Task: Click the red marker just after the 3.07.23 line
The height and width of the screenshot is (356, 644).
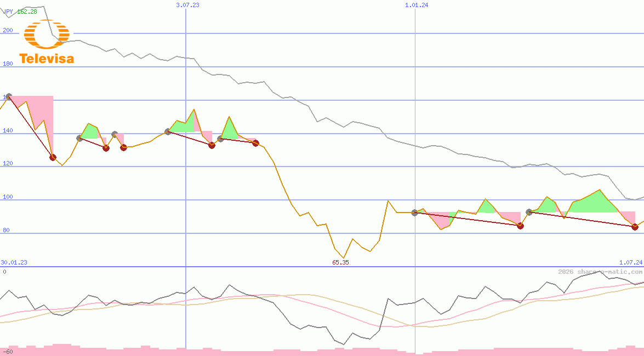Action: click(x=212, y=145)
